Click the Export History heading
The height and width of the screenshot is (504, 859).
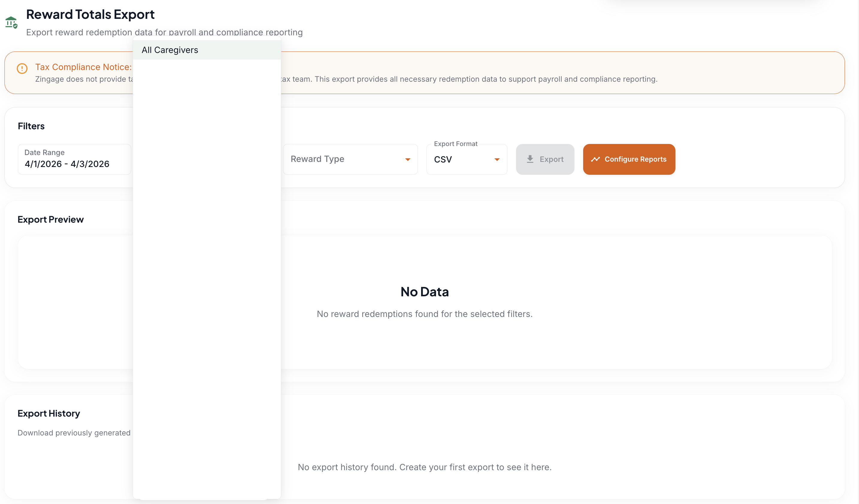tap(49, 413)
